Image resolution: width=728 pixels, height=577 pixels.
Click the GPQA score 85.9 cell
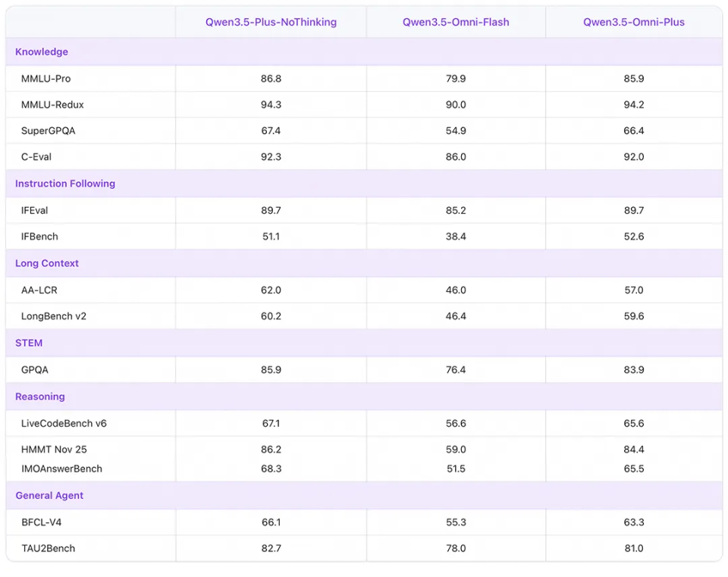pos(271,369)
